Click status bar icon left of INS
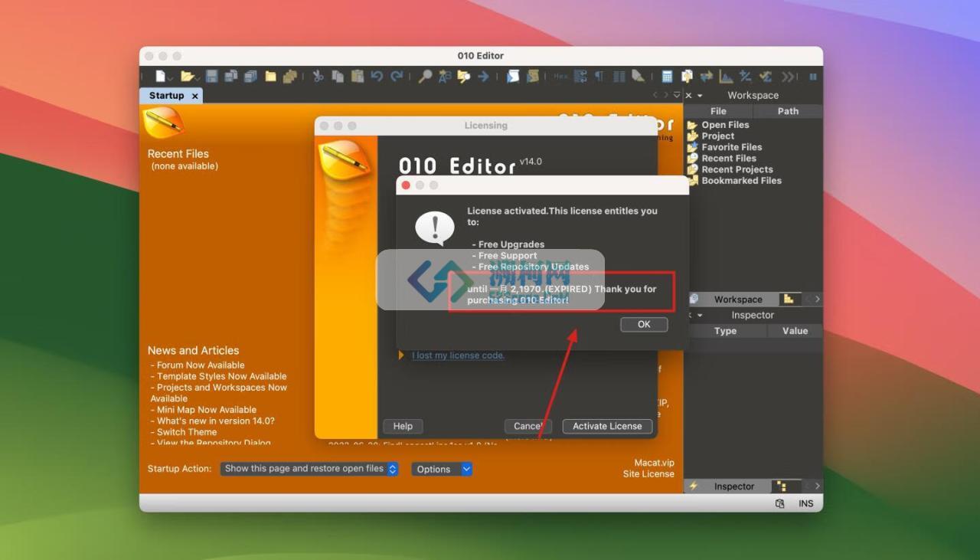Screen dimensions: 980x560 (x=779, y=503)
